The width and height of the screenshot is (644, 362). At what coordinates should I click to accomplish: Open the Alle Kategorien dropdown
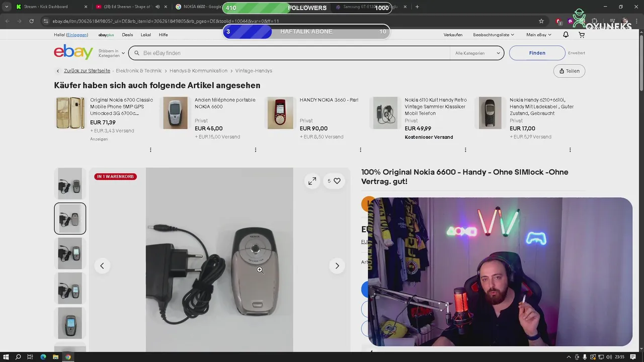click(477, 53)
